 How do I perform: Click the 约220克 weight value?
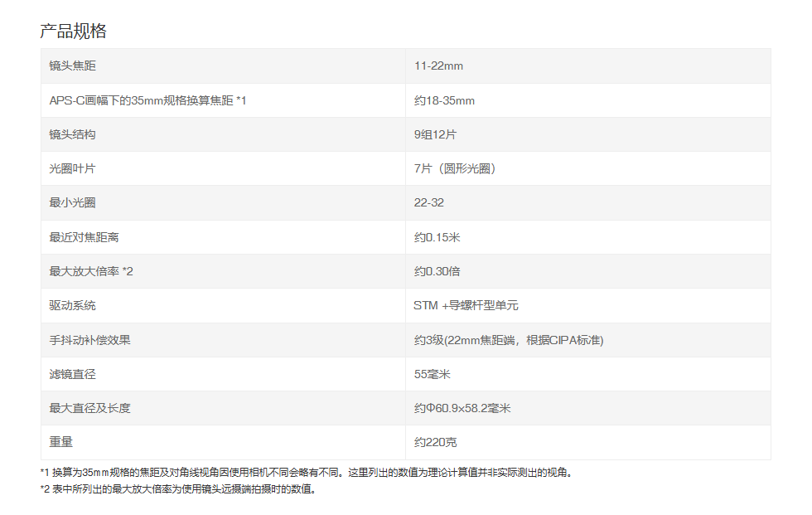pyautogui.click(x=436, y=443)
